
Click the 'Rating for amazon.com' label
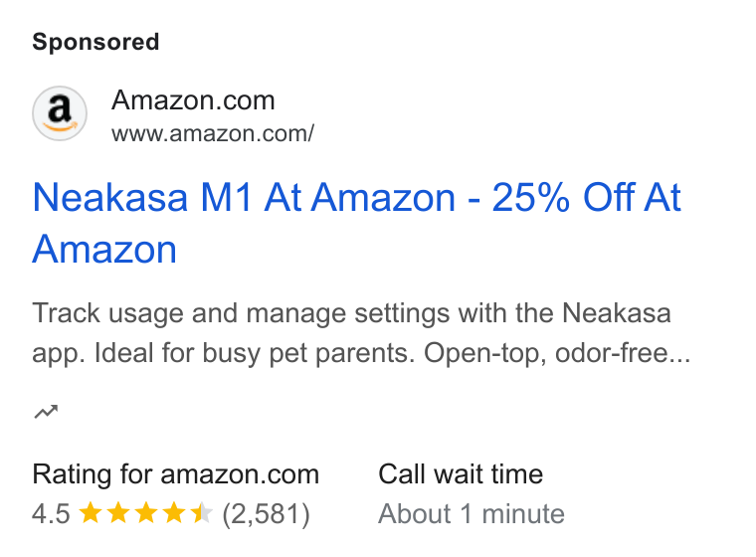[x=176, y=474]
